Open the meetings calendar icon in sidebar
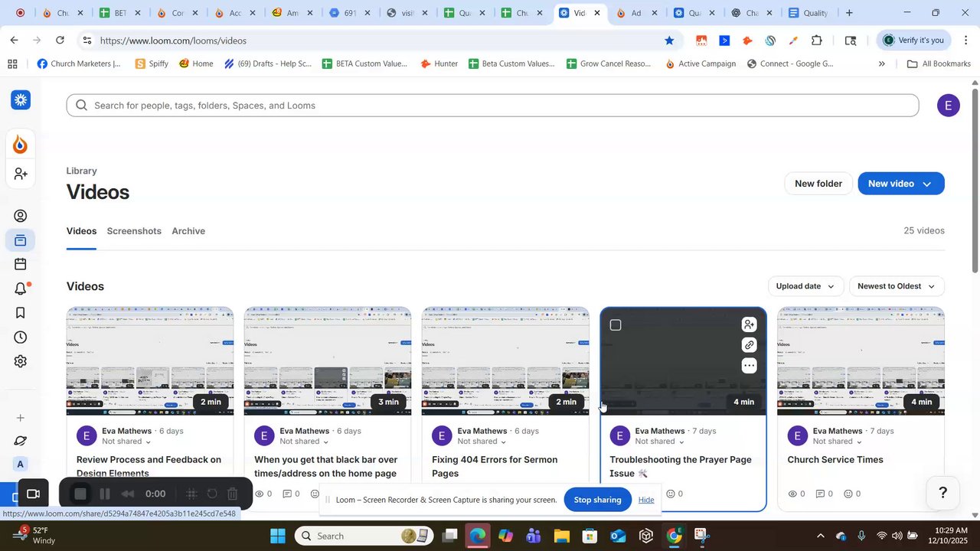The width and height of the screenshot is (980, 551). tap(21, 264)
